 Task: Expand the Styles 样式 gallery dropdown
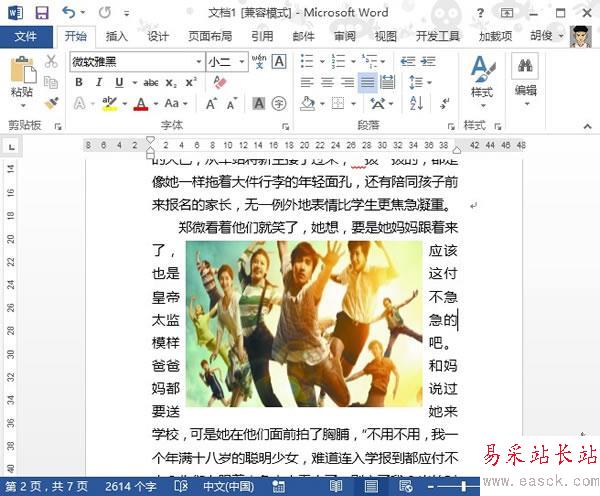tap(483, 106)
